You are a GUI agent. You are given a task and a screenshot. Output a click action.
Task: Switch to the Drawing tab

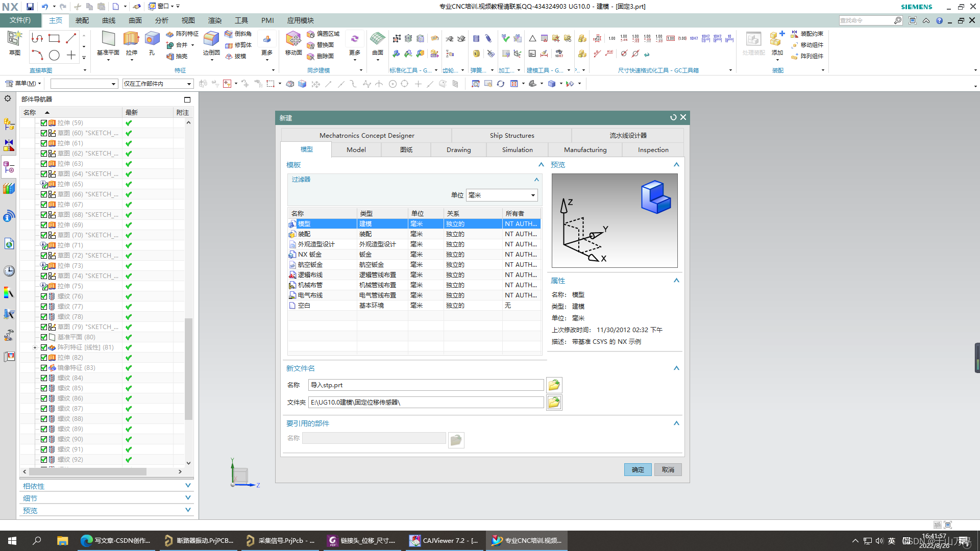click(x=458, y=150)
